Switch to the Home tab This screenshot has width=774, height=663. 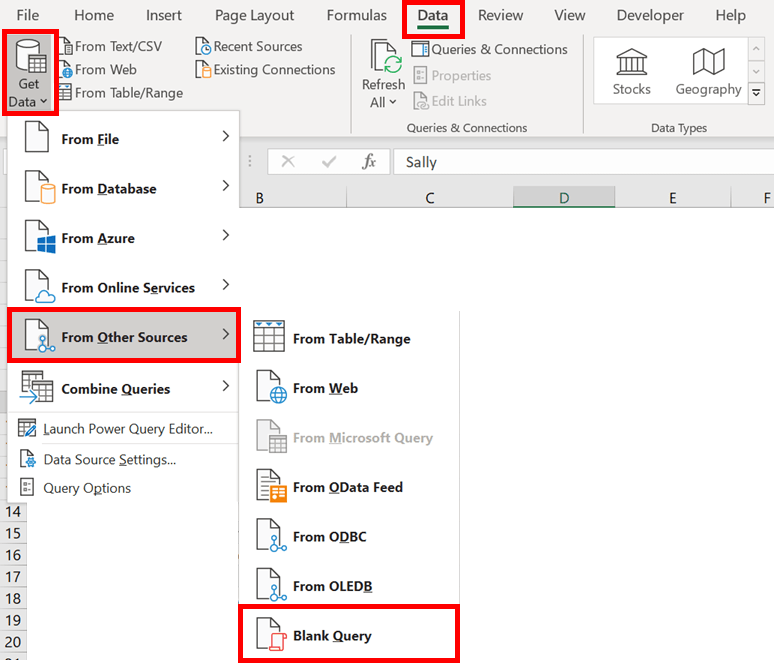coord(94,15)
